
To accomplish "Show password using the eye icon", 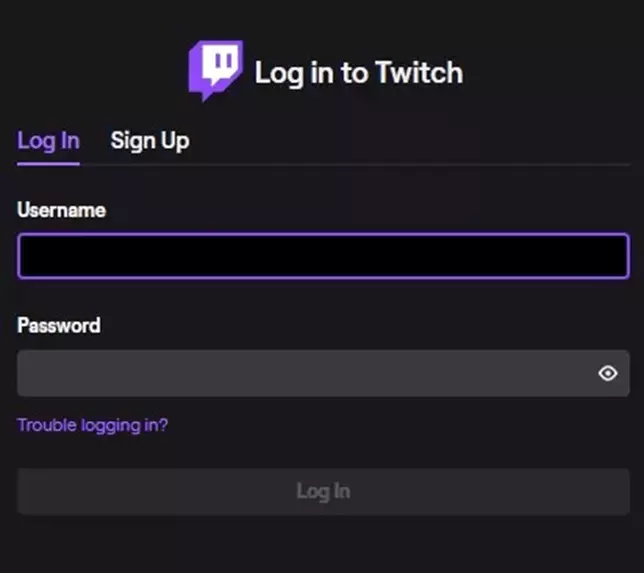I will pyautogui.click(x=607, y=374).
